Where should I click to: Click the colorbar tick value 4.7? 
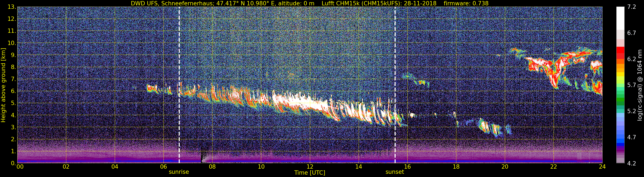tap(632, 137)
